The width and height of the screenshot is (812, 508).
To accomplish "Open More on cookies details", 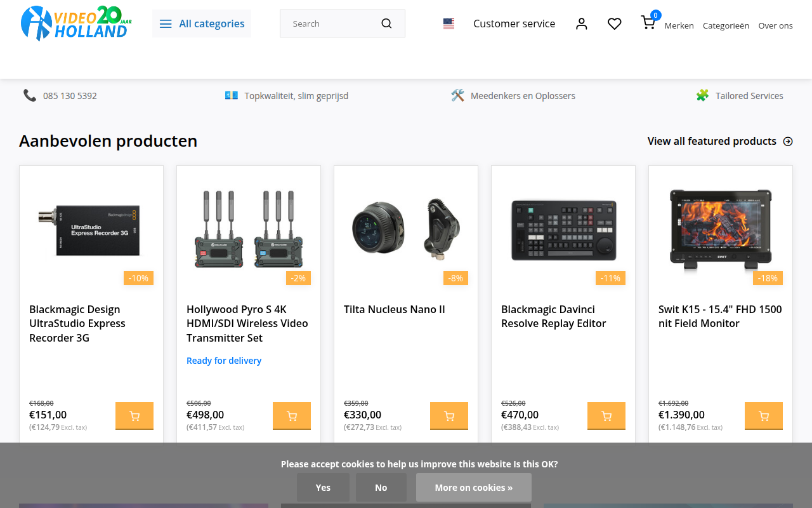I will point(474,487).
